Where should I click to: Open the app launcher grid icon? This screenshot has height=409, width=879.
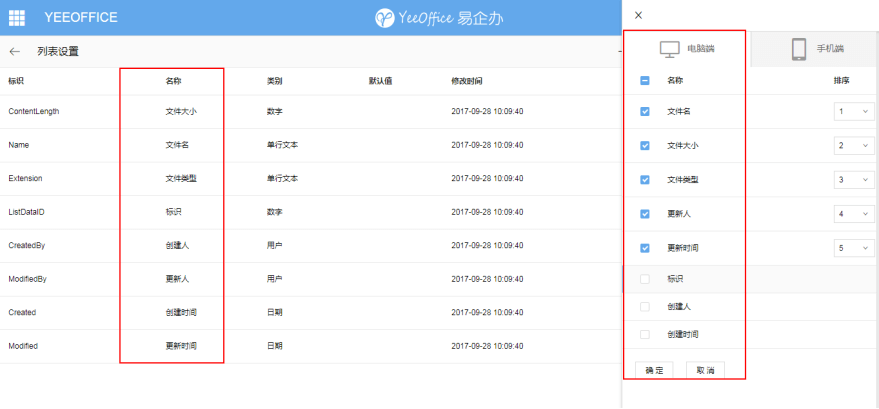pyautogui.click(x=17, y=17)
